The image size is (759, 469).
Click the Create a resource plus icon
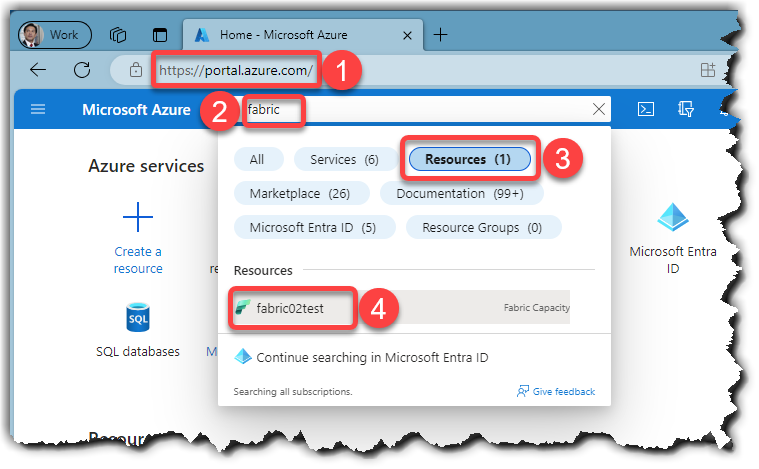[x=138, y=217]
